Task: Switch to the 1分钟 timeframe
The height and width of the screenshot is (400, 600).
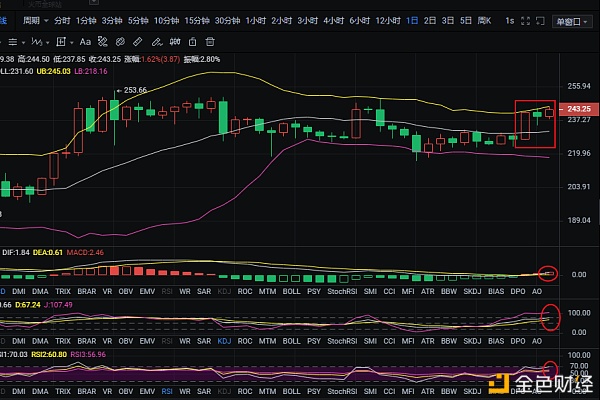Action: click(x=86, y=21)
